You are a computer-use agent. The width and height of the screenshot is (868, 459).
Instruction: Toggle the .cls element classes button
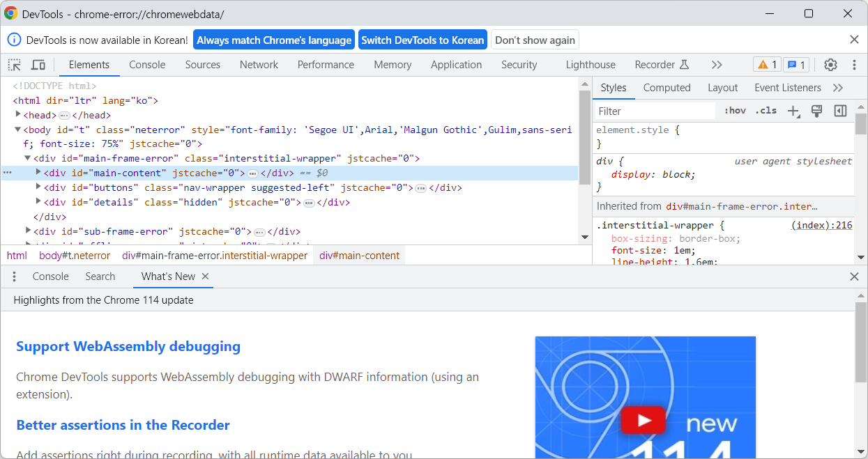pyautogui.click(x=766, y=111)
